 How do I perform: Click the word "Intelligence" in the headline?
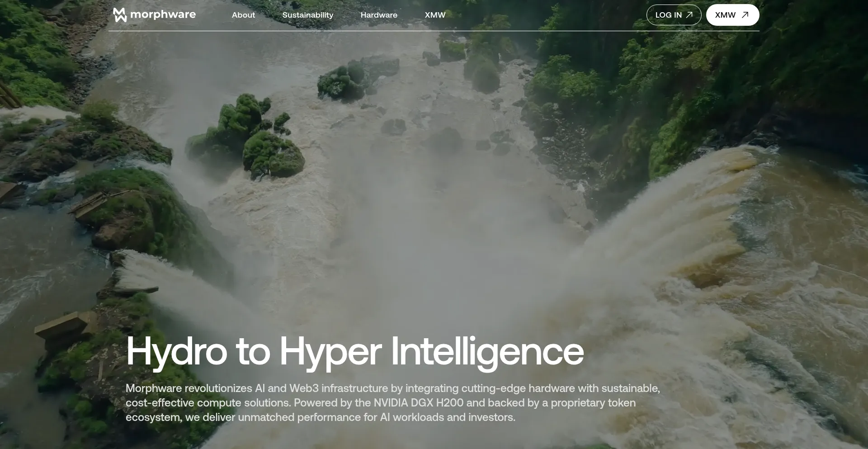point(487,352)
